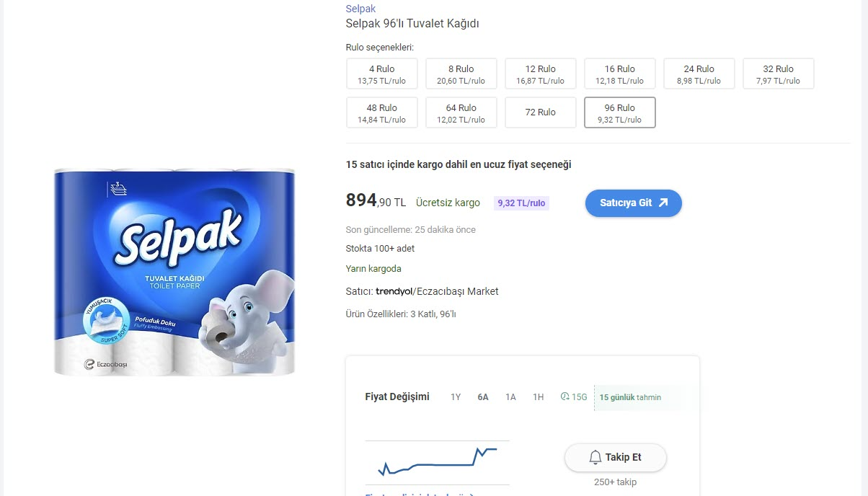Click the 9,32 TL/rulo badge
868x496 pixels.
tap(521, 203)
